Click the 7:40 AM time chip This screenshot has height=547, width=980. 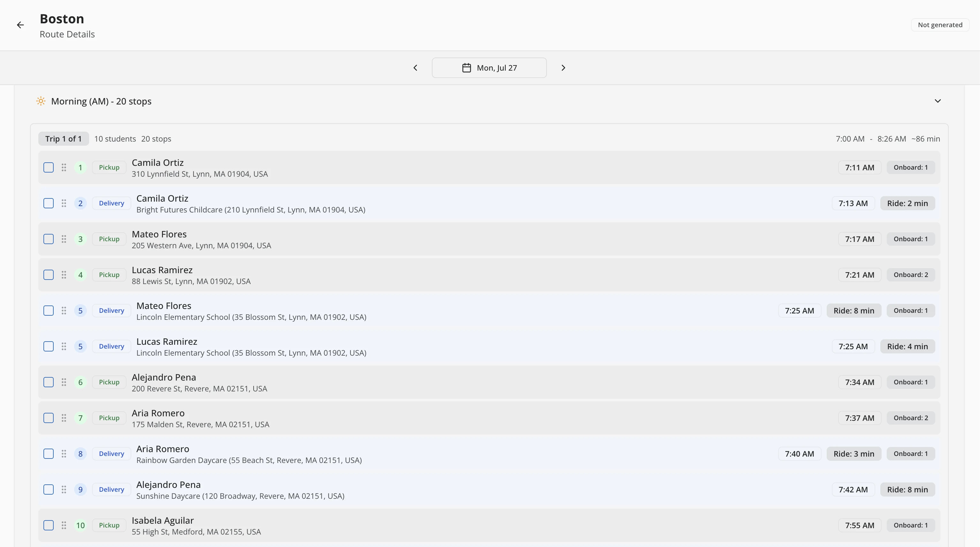800,454
